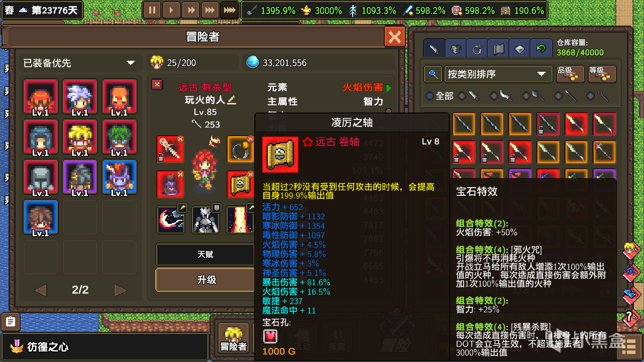Open the weapons tab in the warehouse
The image size is (644, 362).
point(434,49)
